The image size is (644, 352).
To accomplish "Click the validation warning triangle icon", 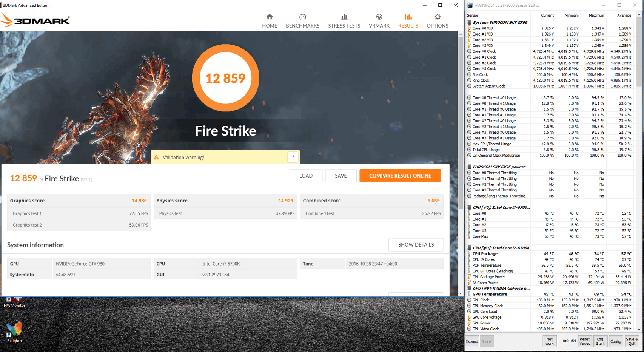I will 156,157.
